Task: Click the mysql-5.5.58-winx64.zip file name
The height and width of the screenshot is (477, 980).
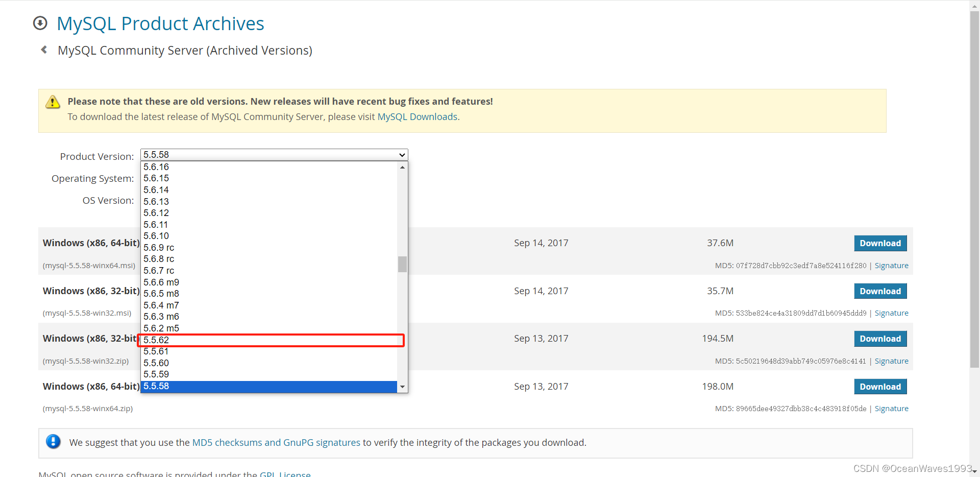Action: click(88, 409)
